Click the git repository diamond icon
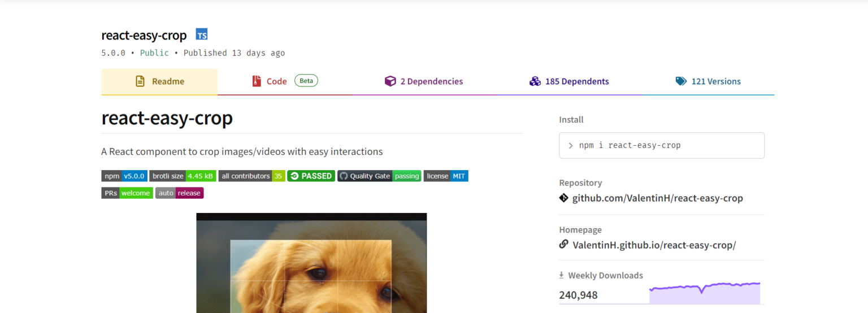868x313 pixels. click(563, 198)
